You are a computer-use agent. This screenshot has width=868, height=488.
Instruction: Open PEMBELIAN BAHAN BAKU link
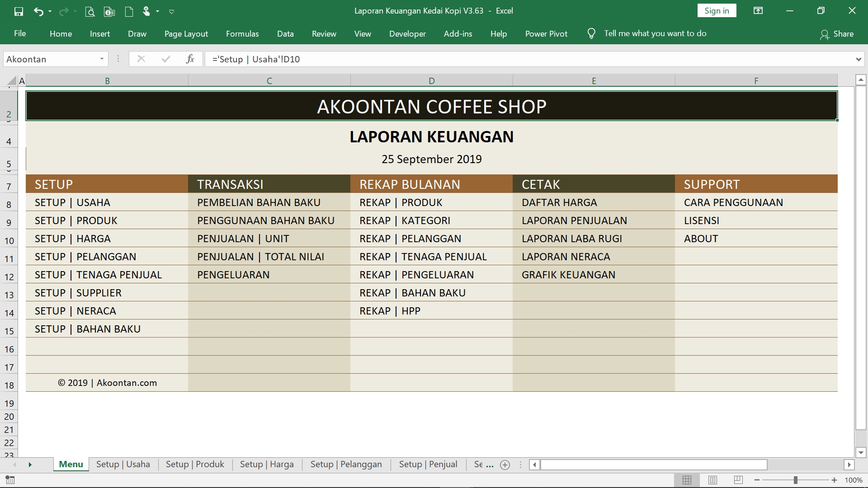point(259,202)
